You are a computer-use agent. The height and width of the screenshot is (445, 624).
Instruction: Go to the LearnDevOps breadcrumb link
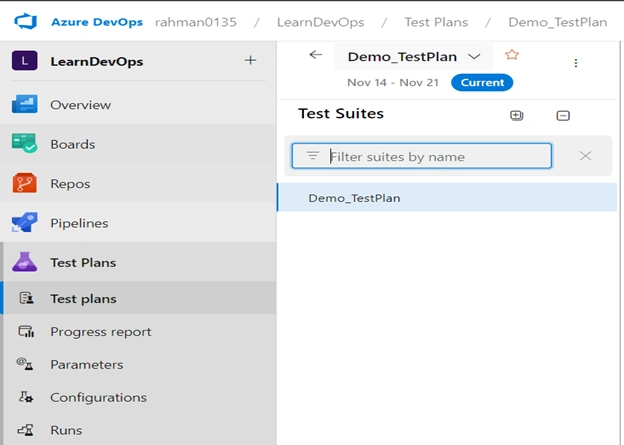click(320, 22)
